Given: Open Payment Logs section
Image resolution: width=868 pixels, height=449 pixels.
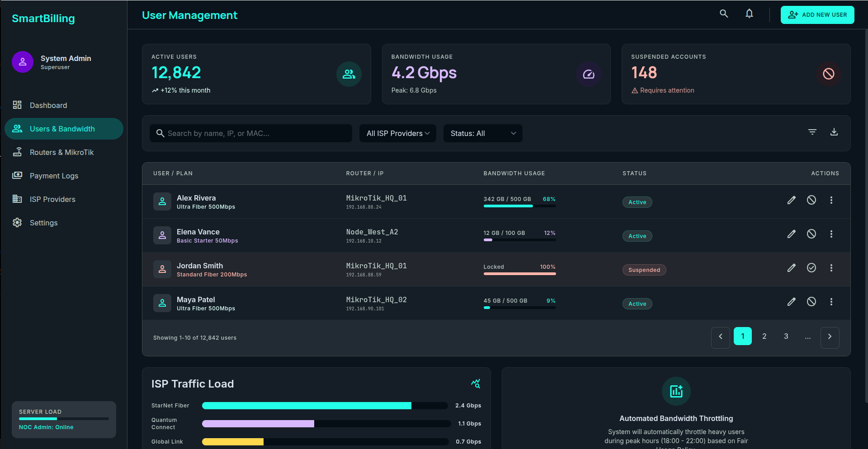Looking at the screenshot, I should click(64, 176).
